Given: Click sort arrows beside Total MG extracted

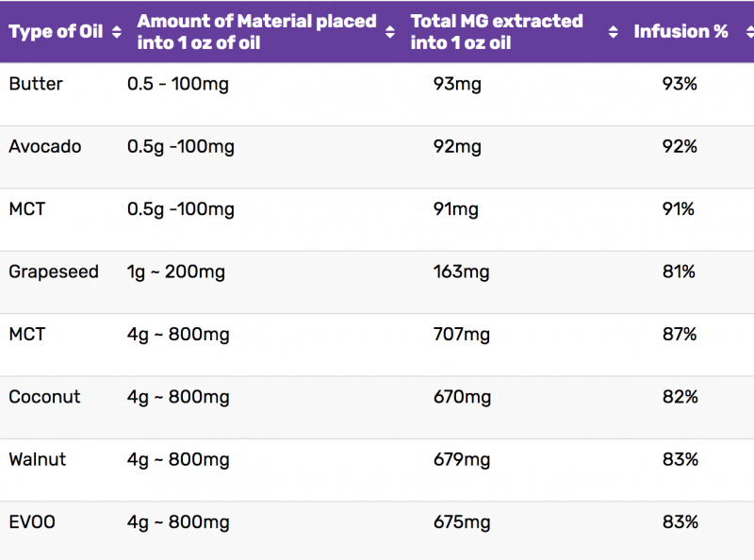Looking at the screenshot, I should 614,32.
